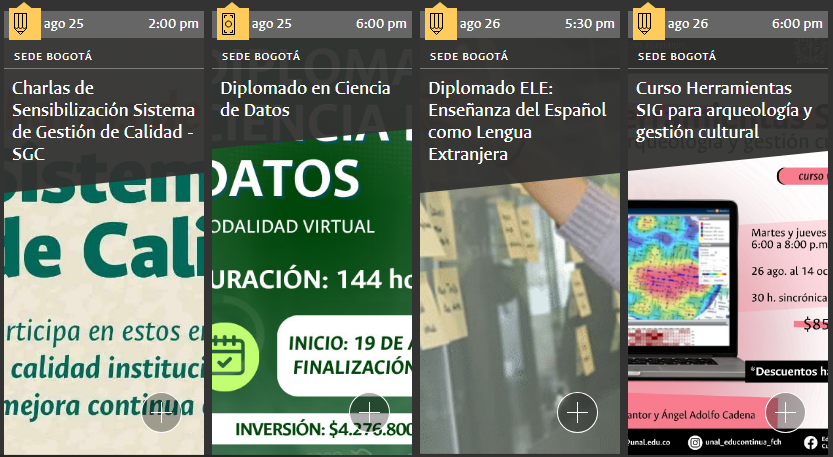
Task: Open Charlas de Sensibilización Sistema de Gestión title
Action: coord(104,121)
